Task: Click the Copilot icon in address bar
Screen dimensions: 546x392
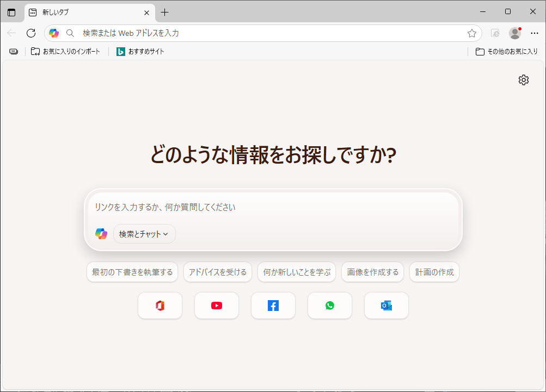Action: click(x=54, y=33)
